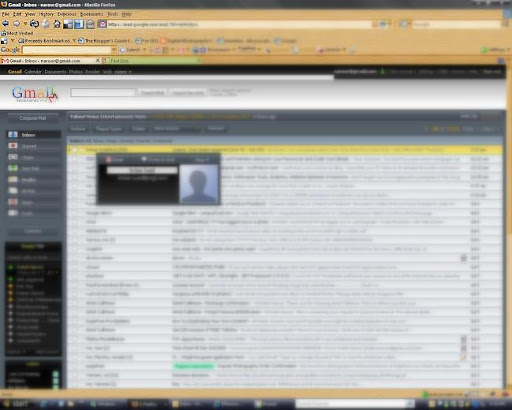Open the Sent Mail folder icon

point(13,168)
